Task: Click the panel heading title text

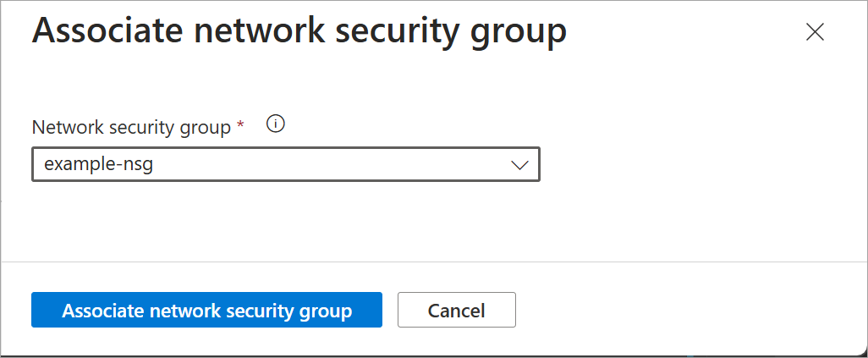Action: point(299,32)
